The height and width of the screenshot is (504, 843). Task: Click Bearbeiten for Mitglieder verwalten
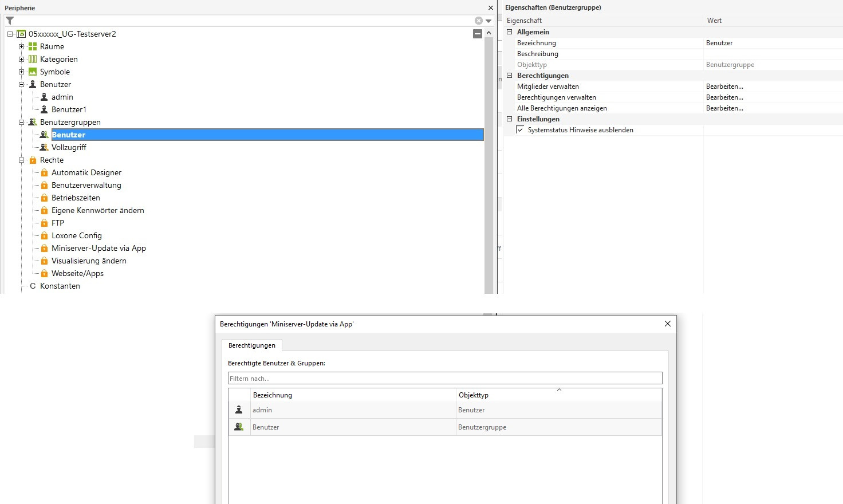pos(724,86)
